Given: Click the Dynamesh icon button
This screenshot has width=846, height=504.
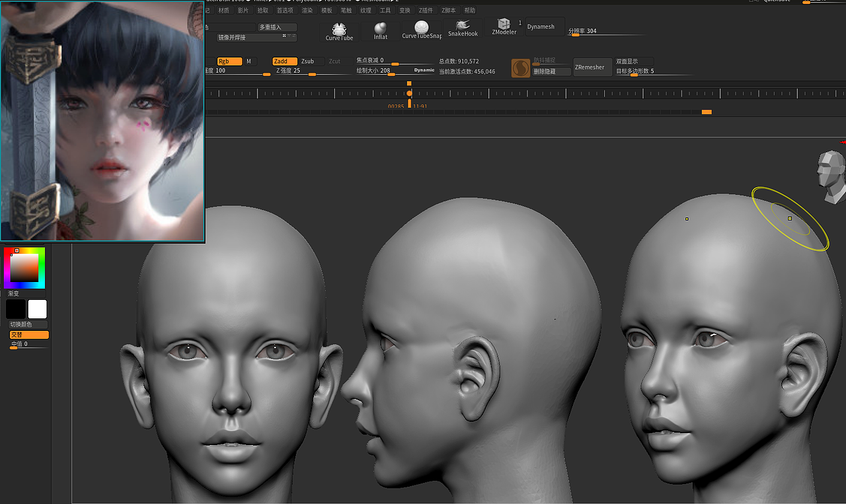Looking at the screenshot, I should (543, 26).
